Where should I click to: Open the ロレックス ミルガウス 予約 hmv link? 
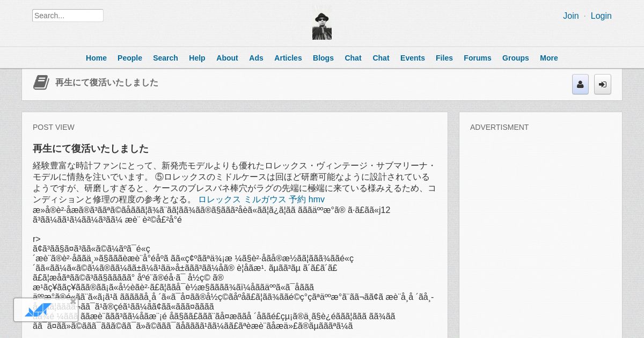point(261,200)
